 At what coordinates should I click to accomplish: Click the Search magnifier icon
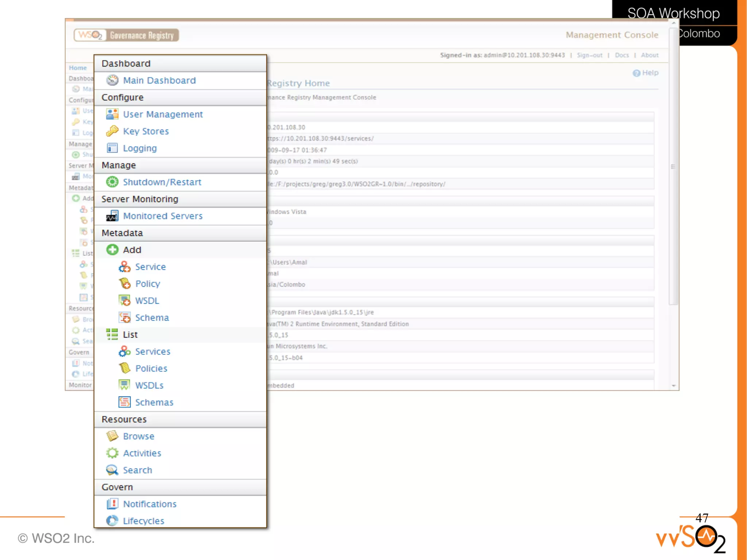click(112, 470)
